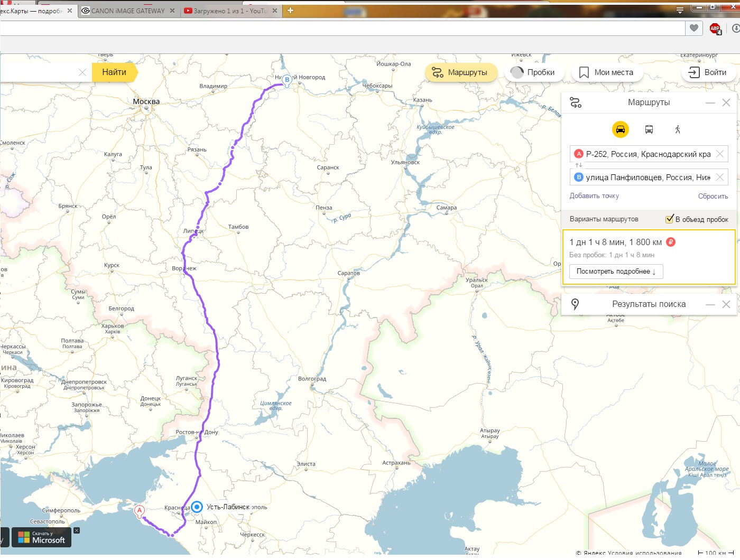Clear the point A address field

pos(720,154)
